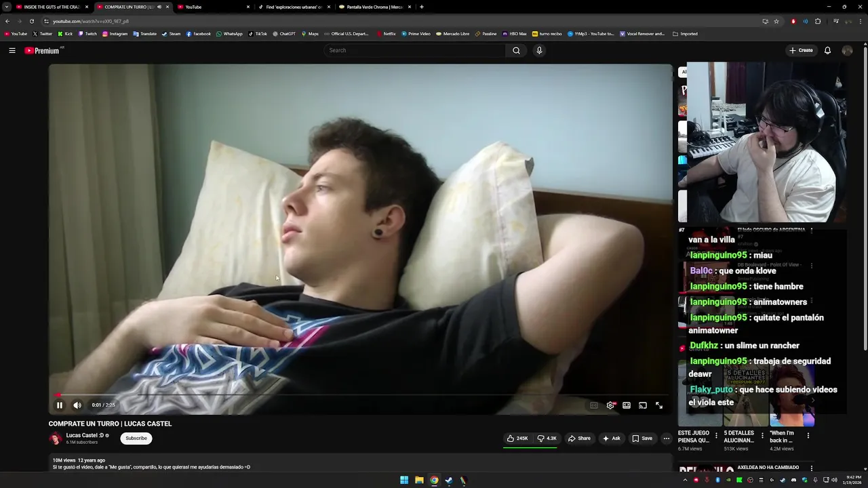
Task: Open the Extensions puzzle icon
Action: [x=818, y=21]
